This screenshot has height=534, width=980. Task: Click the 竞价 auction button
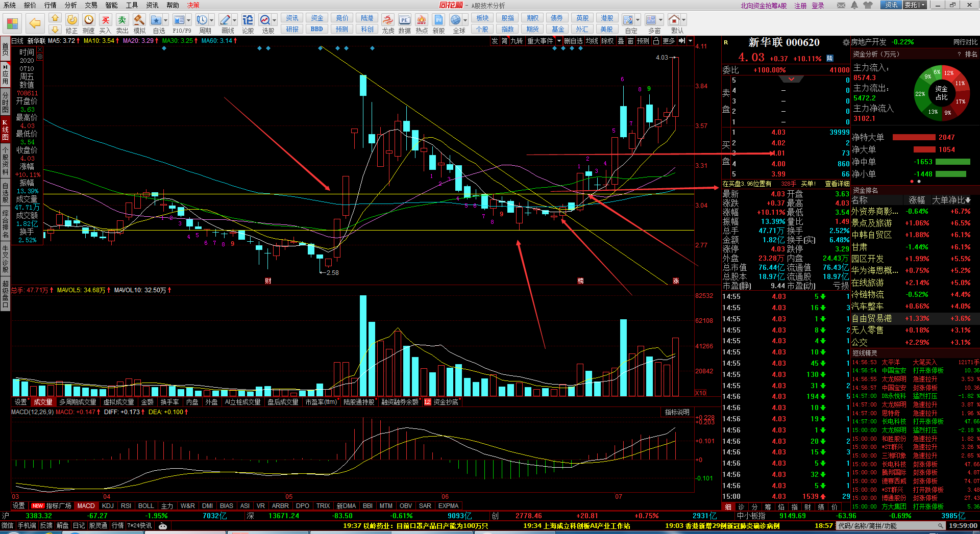click(x=342, y=18)
